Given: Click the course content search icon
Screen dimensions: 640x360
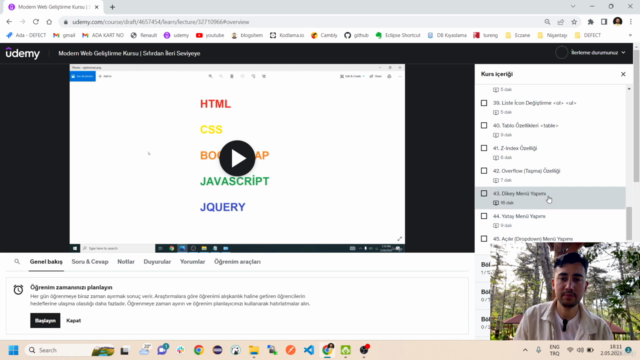Looking at the screenshot, I should (17, 262).
